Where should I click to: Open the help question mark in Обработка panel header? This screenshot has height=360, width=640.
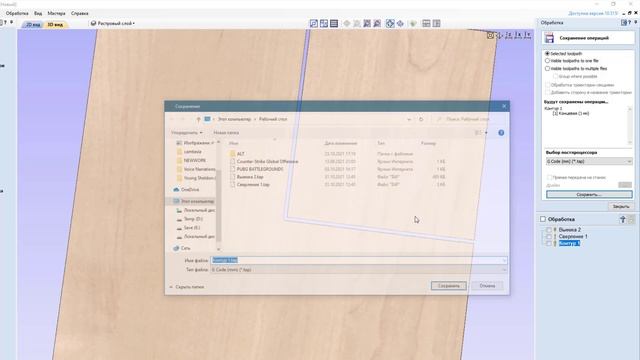630,23
